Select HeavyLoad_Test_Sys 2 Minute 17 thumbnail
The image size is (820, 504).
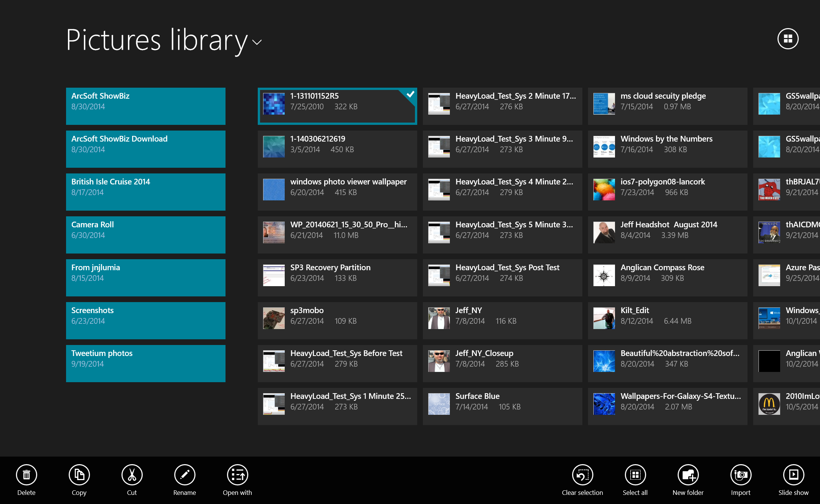pos(439,104)
